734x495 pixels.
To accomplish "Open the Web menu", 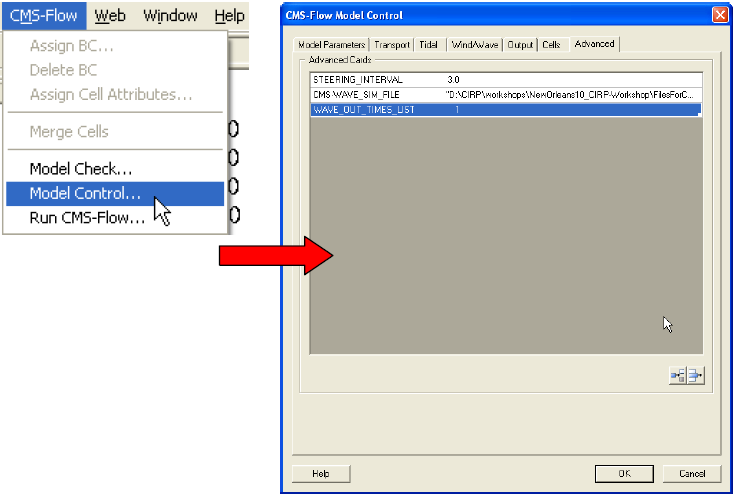I will [110, 15].
